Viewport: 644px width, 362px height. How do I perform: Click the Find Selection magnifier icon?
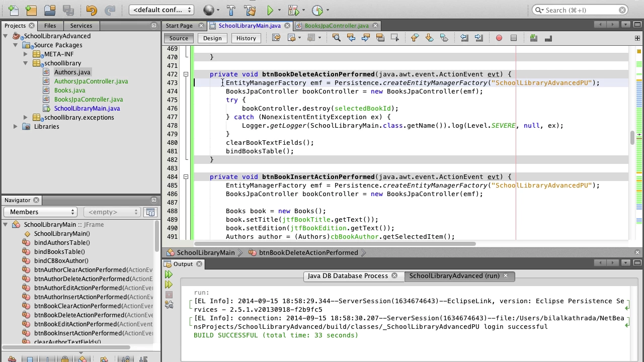point(337,38)
